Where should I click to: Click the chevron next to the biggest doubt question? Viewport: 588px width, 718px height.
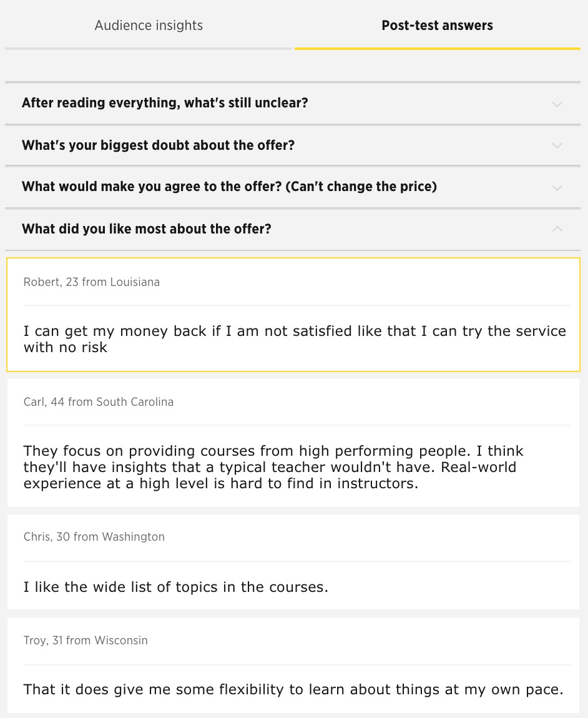(556, 145)
